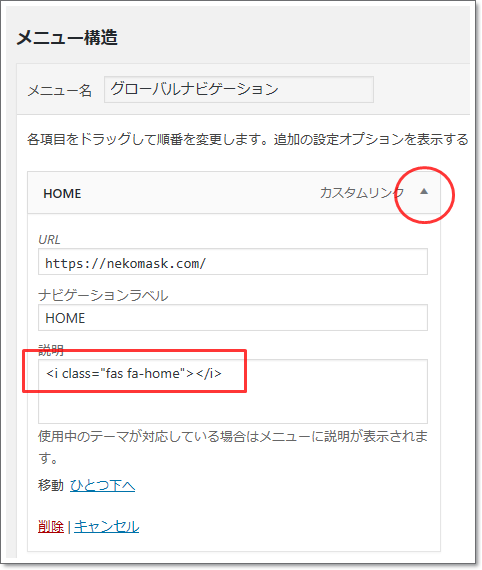Click the メニュー名 label

60,90
